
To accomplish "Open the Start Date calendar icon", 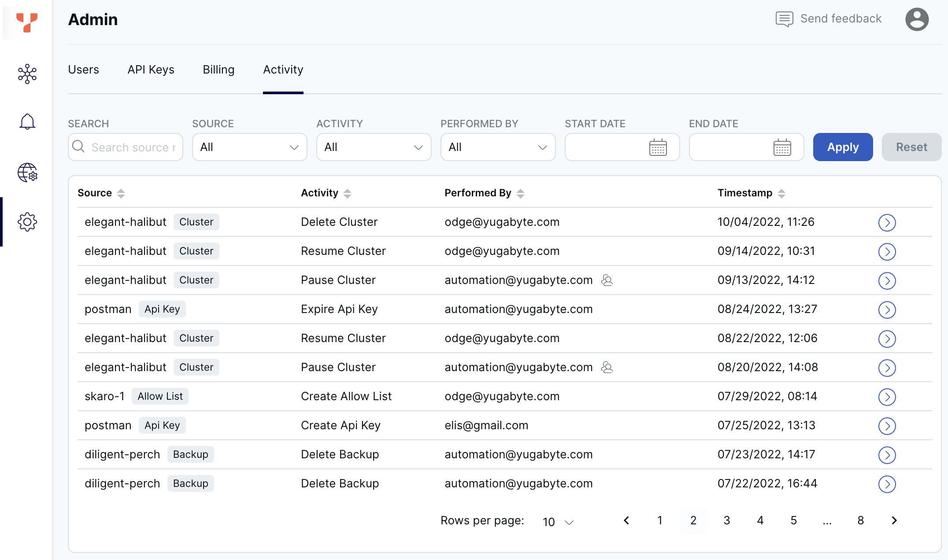I will click(x=658, y=147).
